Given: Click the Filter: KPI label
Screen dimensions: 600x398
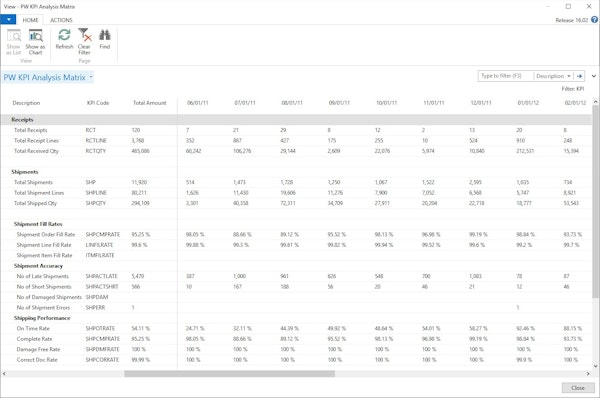Looking at the screenshot, I should pos(573,89).
